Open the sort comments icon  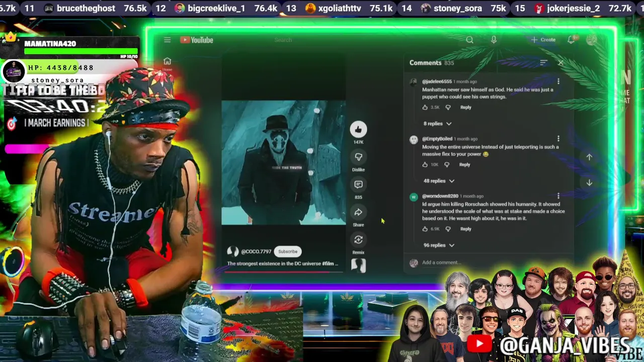click(x=543, y=63)
